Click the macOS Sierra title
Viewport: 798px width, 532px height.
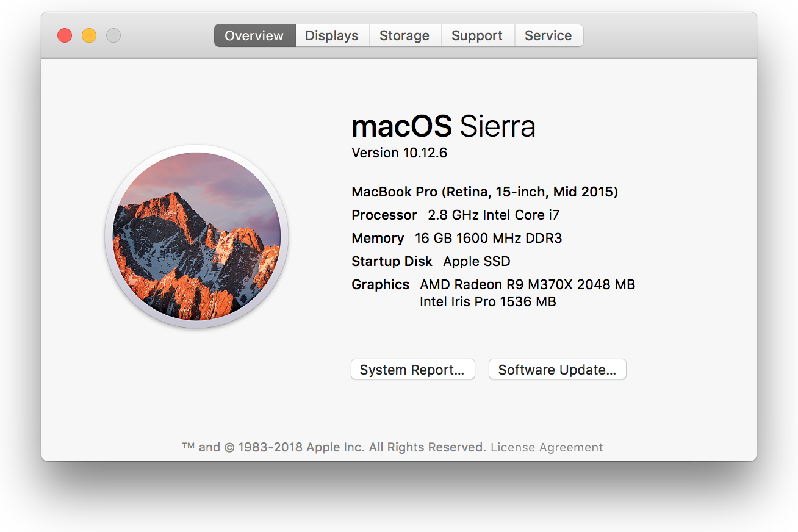[x=444, y=126]
